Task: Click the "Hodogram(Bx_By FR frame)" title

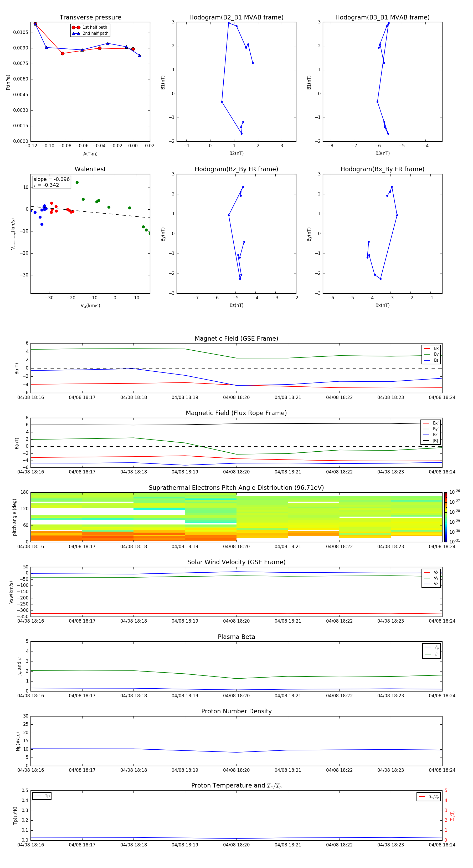Action: pyautogui.click(x=382, y=169)
